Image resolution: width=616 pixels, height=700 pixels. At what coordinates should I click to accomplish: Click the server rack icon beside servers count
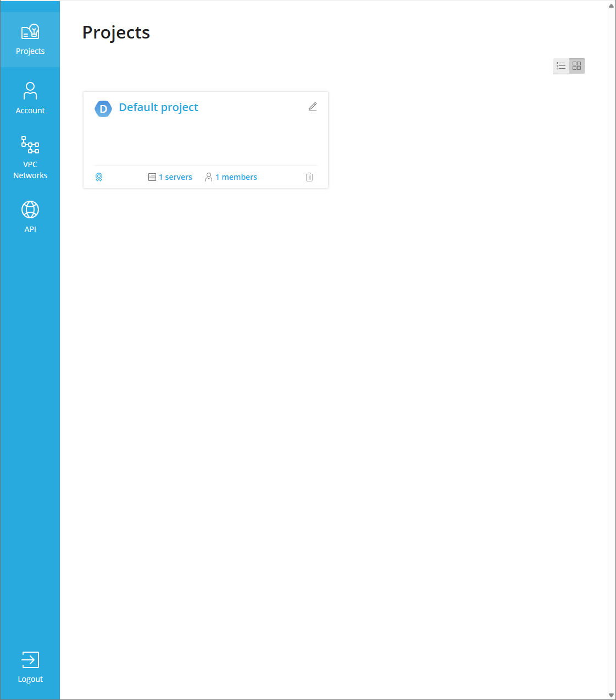[x=152, y=177]
